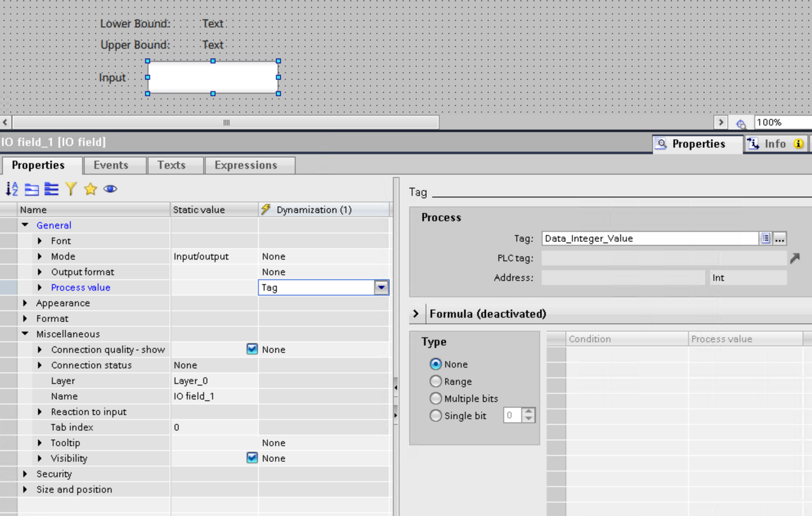Open the Process value dynamization dropdown
Viewport: 812px width, 516px height.
click(x=381, y=288)
